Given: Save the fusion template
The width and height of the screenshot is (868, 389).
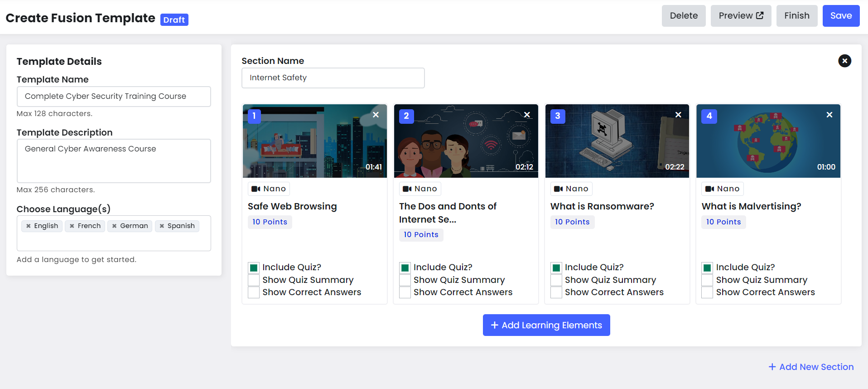Looking at the screenshot, I should (841, 16).
